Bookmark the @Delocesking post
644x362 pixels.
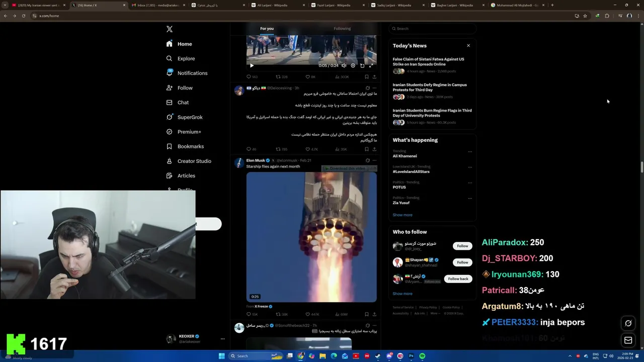pos(366,149)
